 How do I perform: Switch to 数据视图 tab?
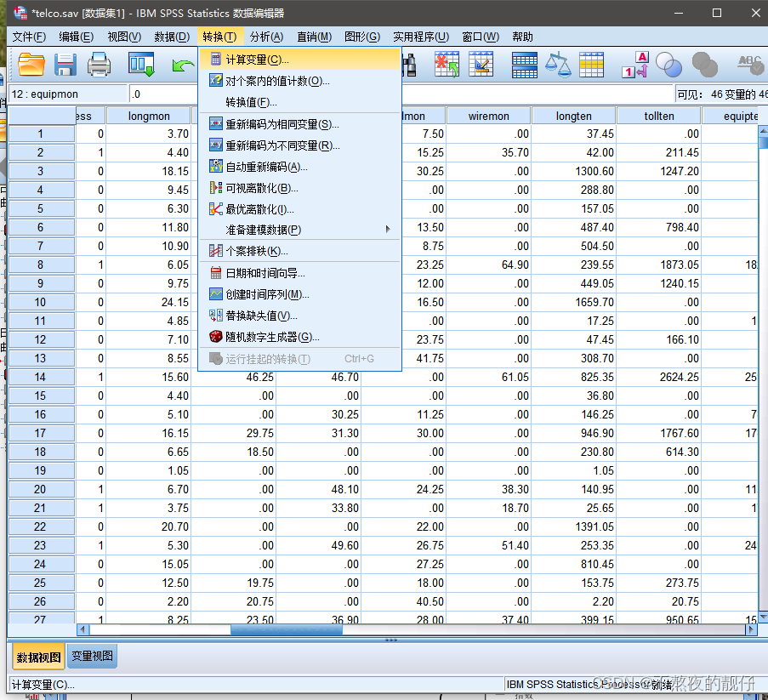click(38, 657)
